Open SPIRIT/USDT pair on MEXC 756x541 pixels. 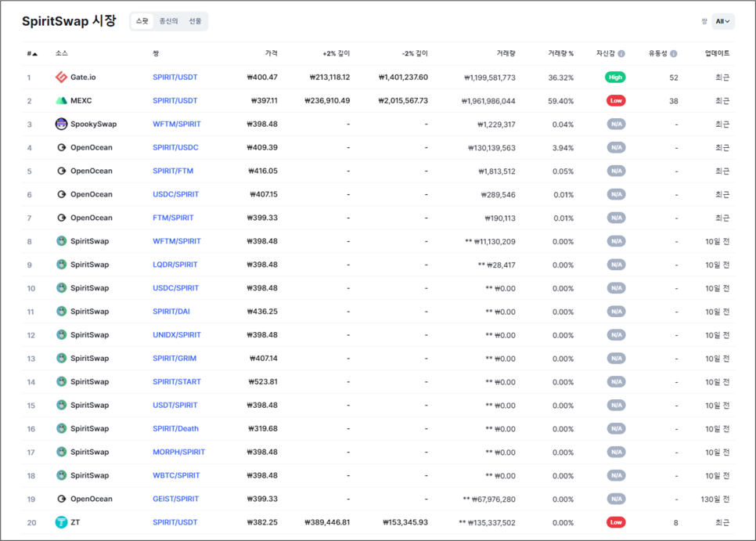pos(175,101)
